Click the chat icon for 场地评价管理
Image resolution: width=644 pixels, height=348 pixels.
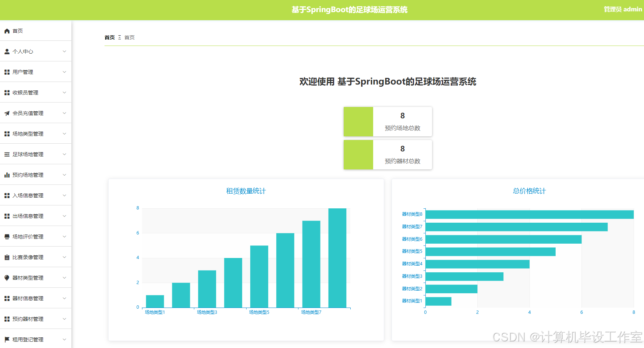[x=7, y=237]
